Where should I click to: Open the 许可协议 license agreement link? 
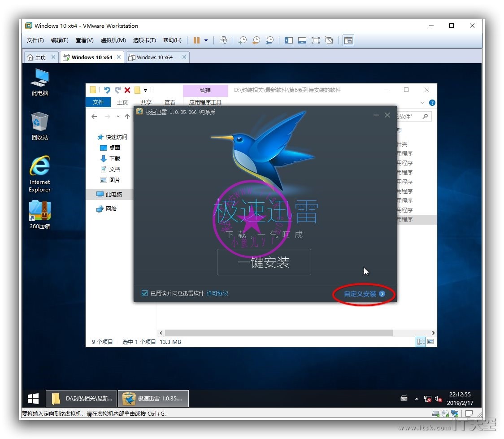[x=217, y=293]
